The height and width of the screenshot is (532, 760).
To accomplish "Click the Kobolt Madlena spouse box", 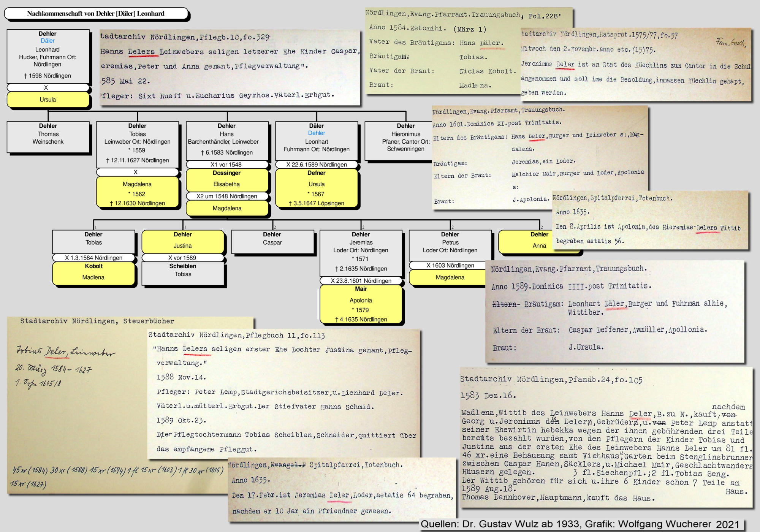I will click(x=93, y=273).
